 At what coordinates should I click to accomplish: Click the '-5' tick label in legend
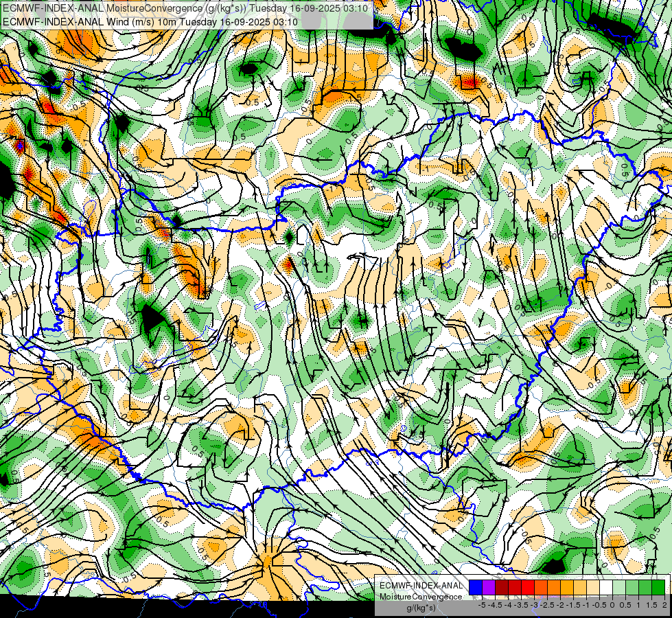(482, 605)
